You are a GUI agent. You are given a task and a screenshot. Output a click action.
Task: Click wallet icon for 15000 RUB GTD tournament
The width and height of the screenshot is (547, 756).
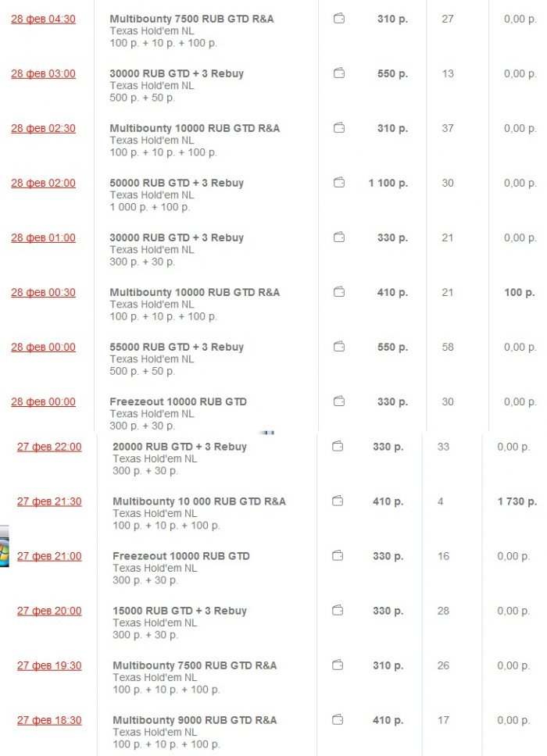click(x=338, y=611)
